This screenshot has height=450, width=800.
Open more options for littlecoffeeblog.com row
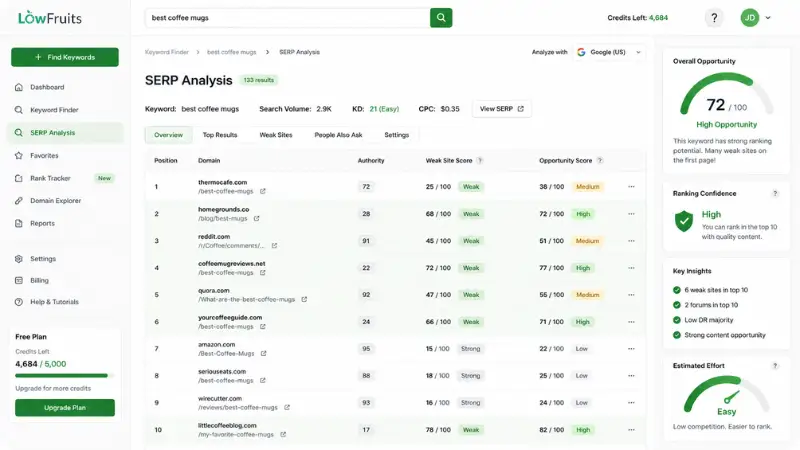pos(631,430)
